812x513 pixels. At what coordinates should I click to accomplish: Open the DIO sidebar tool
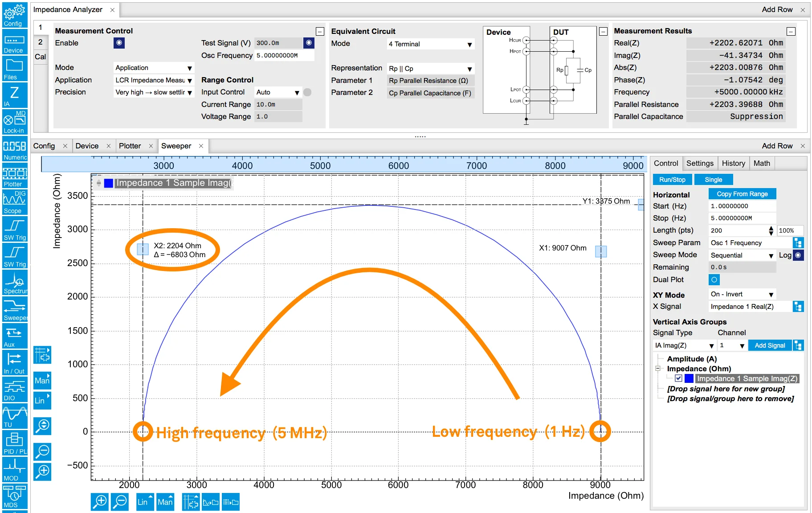coord(15,390)
